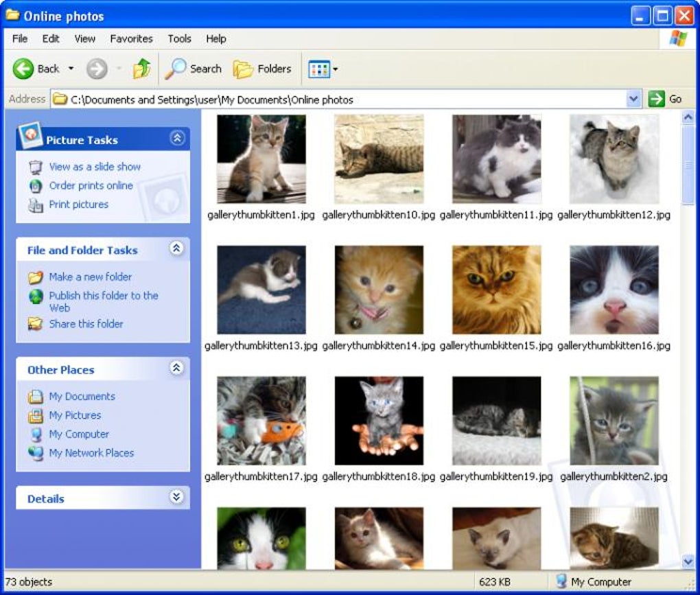This screenshot has width=700, height=595.
Task: Click the Views toolbar icon
Action: click(x=318, y=69)
